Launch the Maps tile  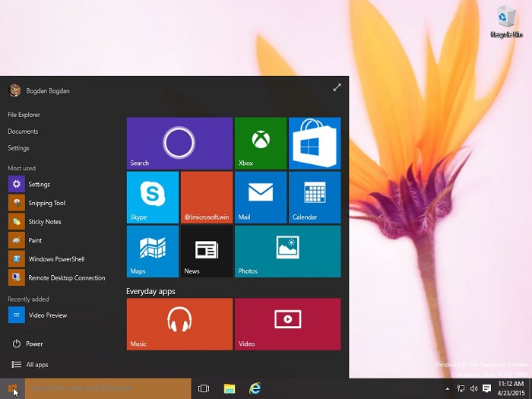152,252
